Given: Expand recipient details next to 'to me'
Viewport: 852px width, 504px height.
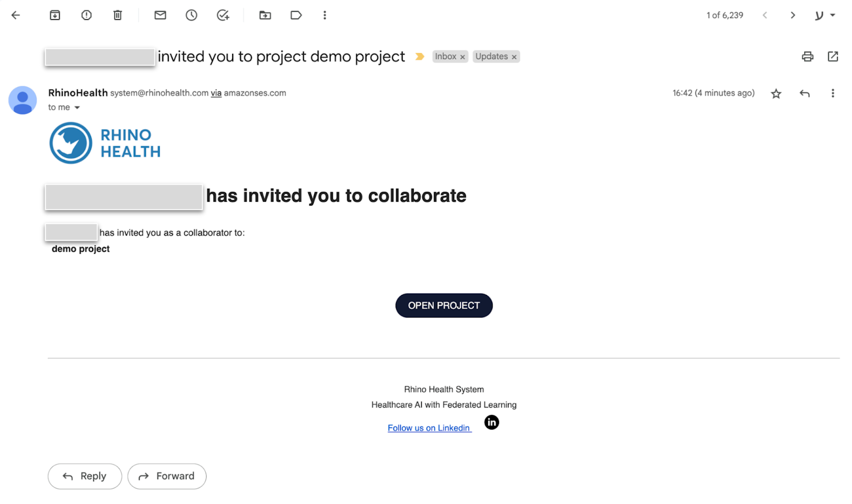Looking at the screenshot, I should pos(77,108).
